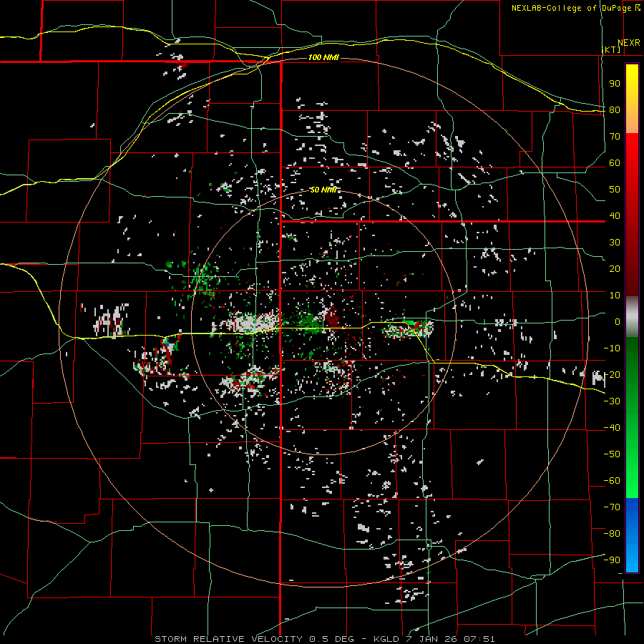Click the -30 value on the velocity scale
Image resolution: width=644 pixels, height=644 pixels.
click(612, 401)
